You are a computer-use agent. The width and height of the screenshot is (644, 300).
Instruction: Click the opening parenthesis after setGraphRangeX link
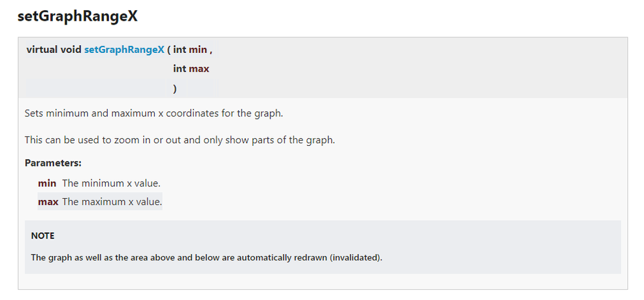[169, 50]
